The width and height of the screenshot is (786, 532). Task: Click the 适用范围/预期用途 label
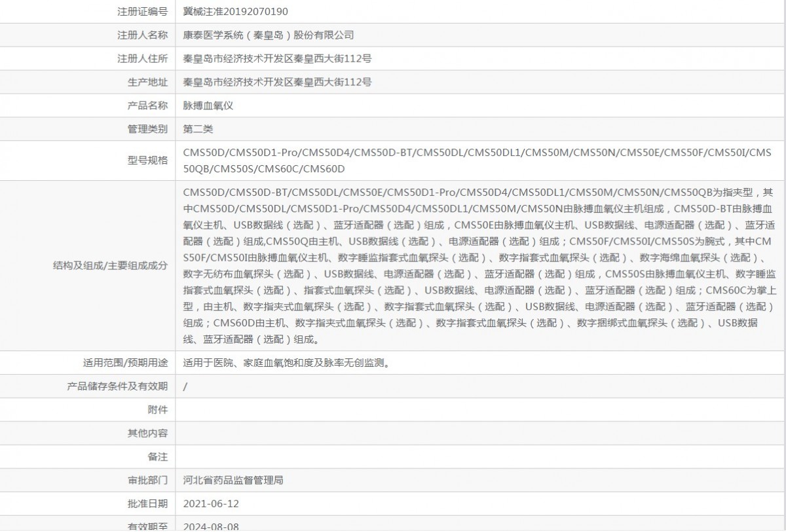coord(125,362)
